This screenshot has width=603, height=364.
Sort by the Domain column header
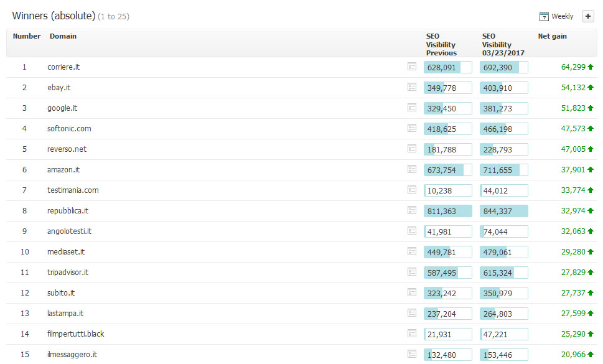pos(63,36)
